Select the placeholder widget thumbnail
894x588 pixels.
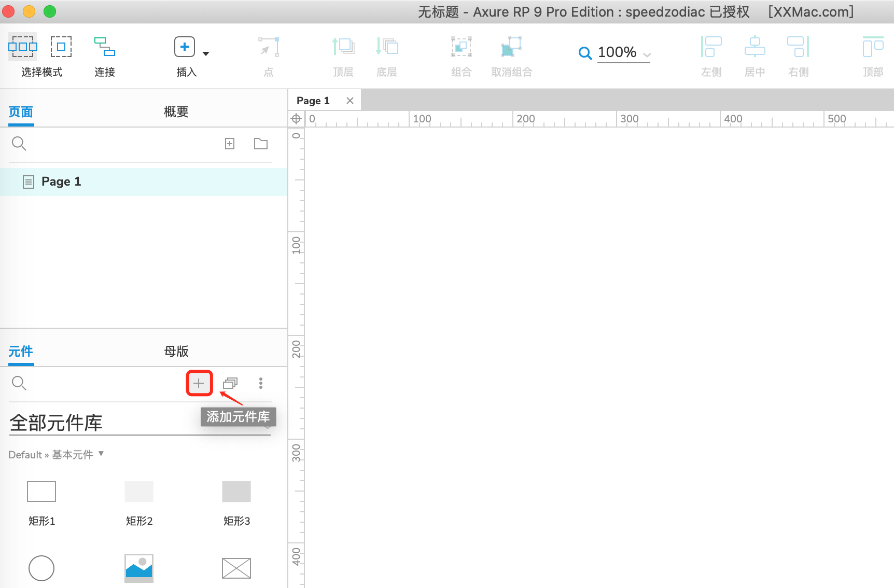(236, 568)
